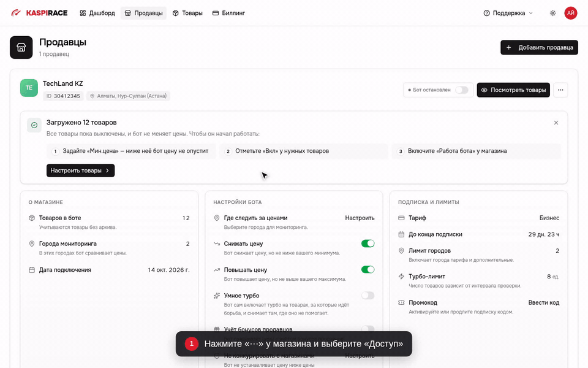588x368 pixels.
Task: Click the calendar icon beside 'Дата подключения'
Action: [32, 270]
